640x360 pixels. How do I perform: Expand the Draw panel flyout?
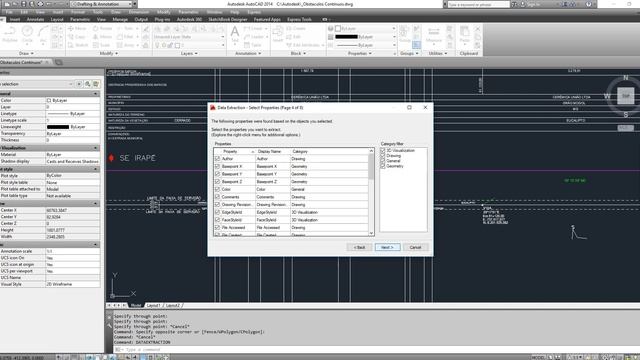pos(26,53)
